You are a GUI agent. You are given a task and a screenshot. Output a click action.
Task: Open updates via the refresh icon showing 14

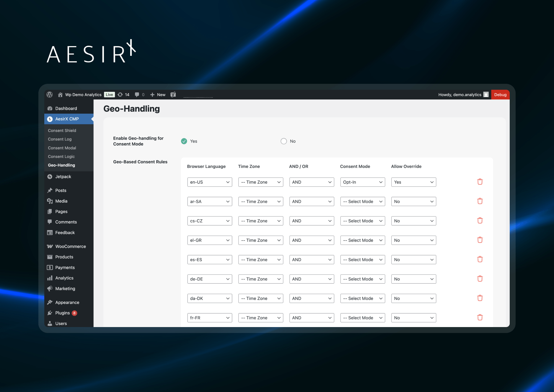point(123,94)
